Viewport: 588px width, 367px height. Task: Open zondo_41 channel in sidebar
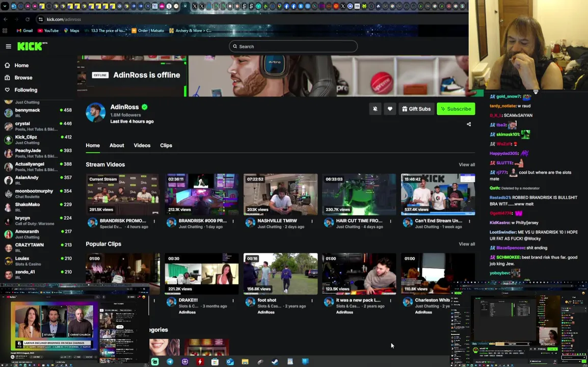click(x=38, y=275)
